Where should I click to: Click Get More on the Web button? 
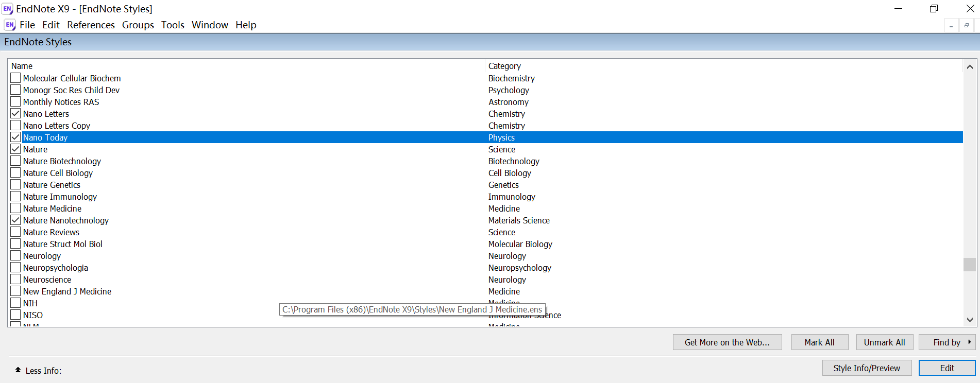[727, 342]
